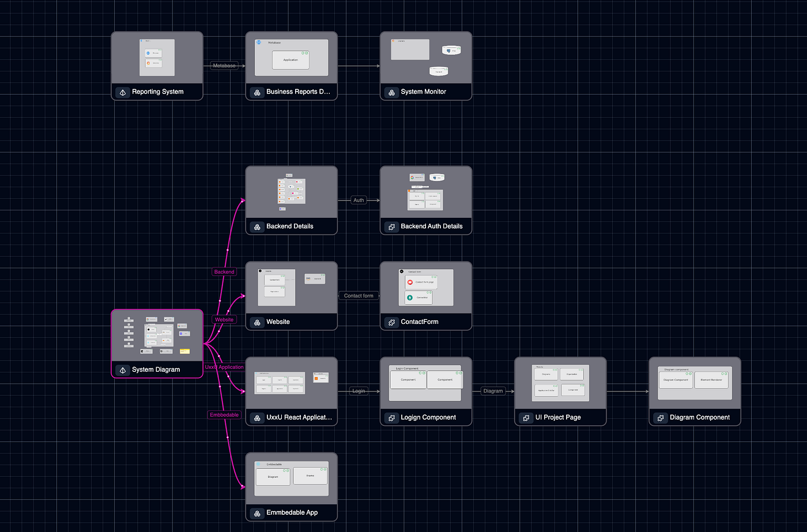
Task: Click the ContactForm title text
Action: (x=420, y=322)
